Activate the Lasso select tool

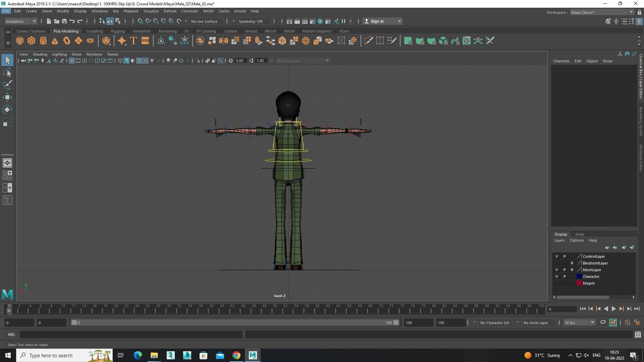(7, 73)
